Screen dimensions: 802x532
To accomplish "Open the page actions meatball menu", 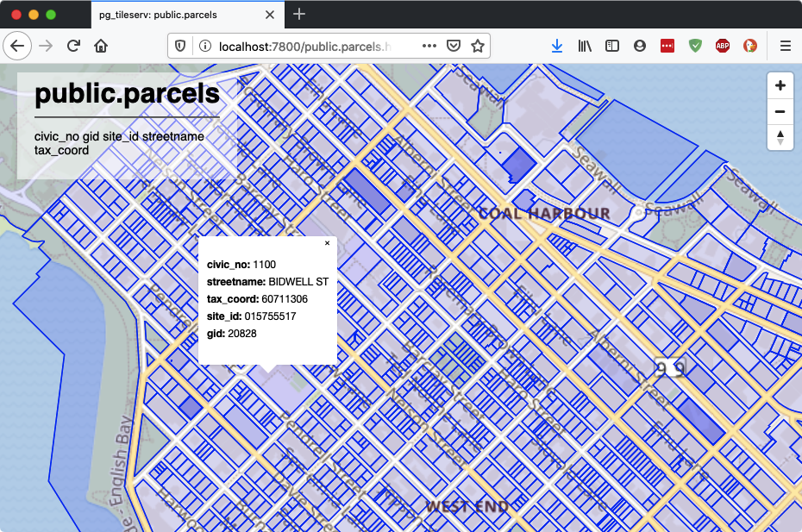I will tap(429, 46).
